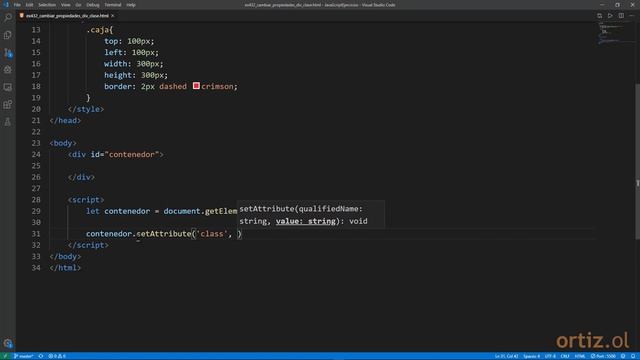Viewport: 640px width, 360px height.
Task: Click the closing </script> tag
Action: [88, 245]
